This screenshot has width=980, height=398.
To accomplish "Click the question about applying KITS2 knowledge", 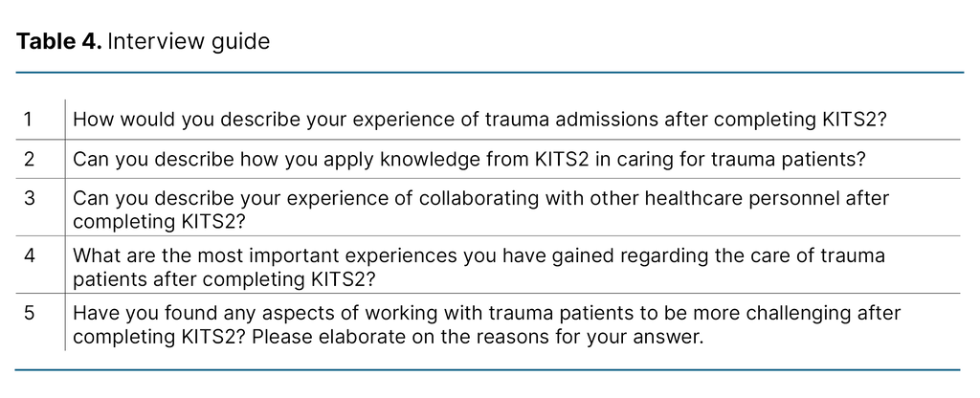I will 469,160.
